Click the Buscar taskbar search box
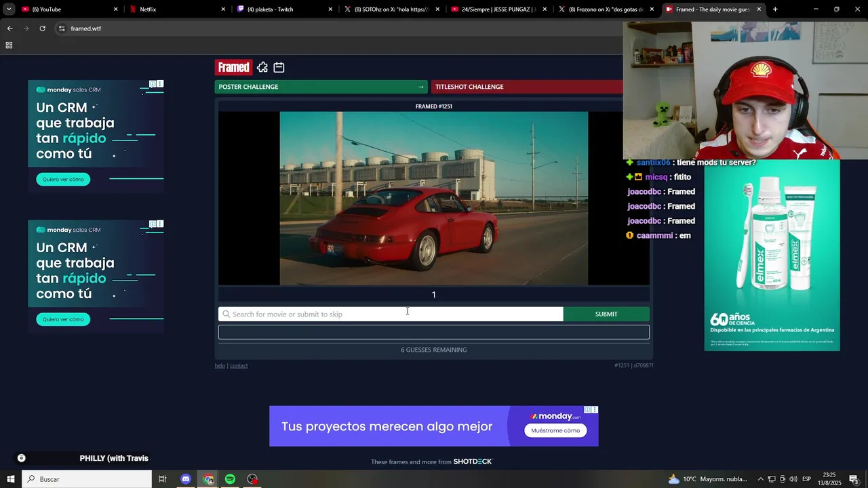 coord(87,479)
